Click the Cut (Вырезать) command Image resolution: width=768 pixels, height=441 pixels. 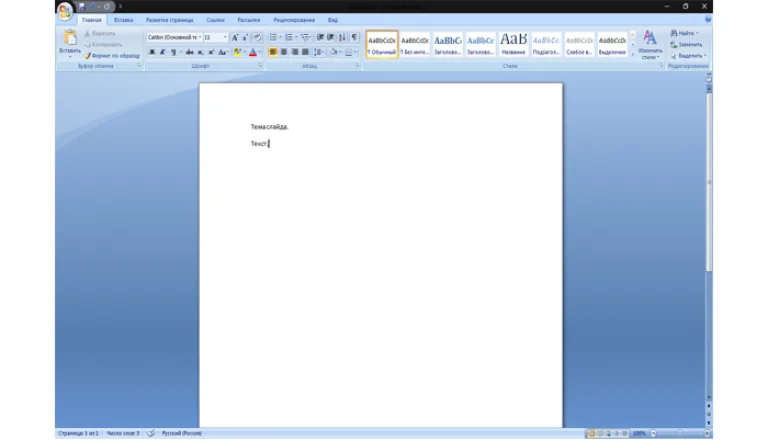100,33
